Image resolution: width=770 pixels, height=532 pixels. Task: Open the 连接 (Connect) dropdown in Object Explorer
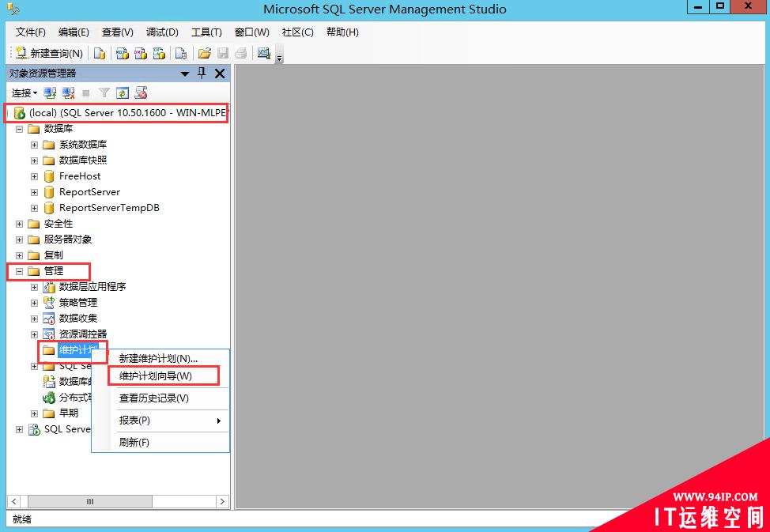click(x=25, y=92)
